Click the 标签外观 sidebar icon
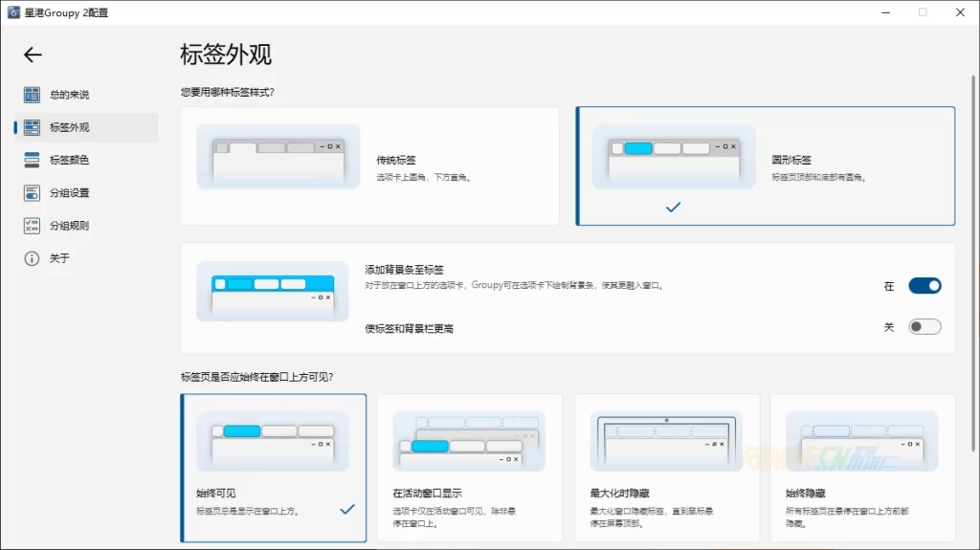The height and width of the screenshot is (550, 980). 32,127
